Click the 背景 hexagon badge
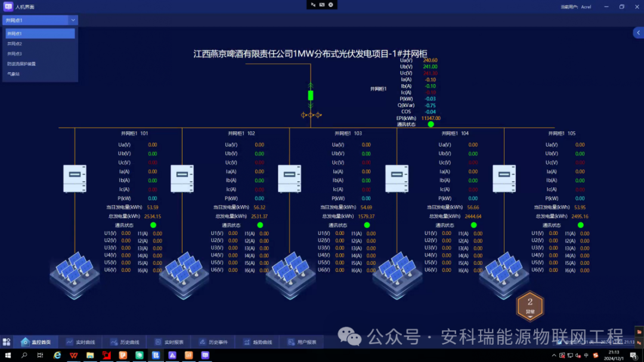This screenshot has height=362, width=644. (530, 305)
